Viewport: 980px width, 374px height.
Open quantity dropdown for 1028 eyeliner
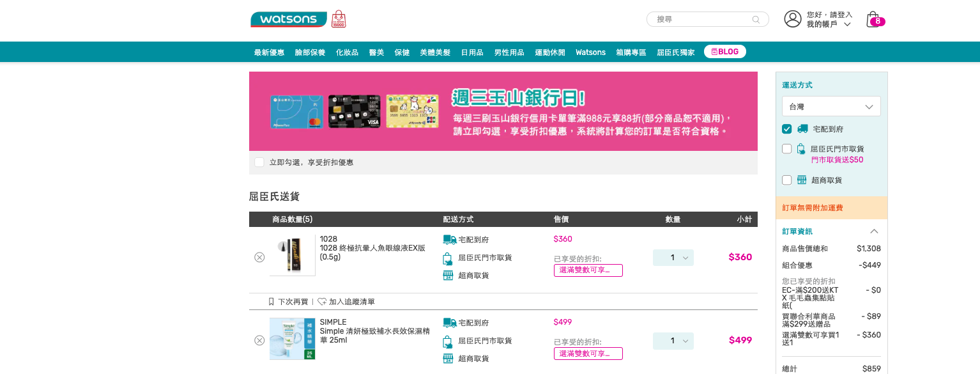pos(673,258)
